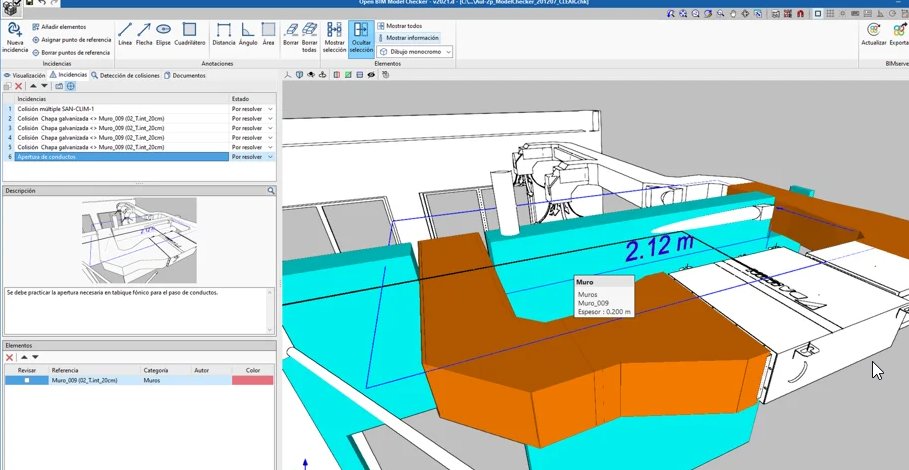Click Ocultar selección in Elementos group
The height and width of the screenshot is (470, 909).
(361, 39)
